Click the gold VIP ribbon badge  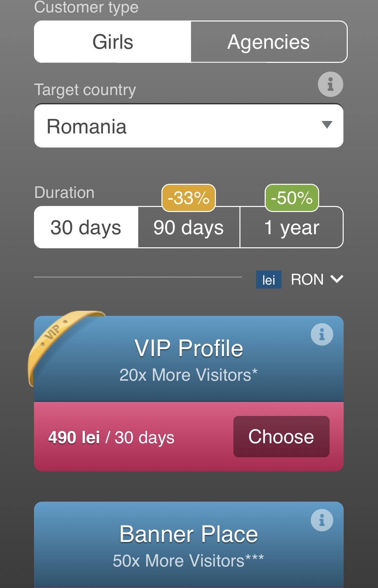click(54, 336)
